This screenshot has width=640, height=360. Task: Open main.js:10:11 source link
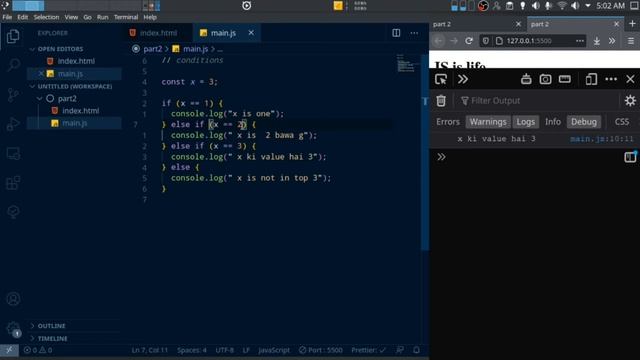pos(602,139)
